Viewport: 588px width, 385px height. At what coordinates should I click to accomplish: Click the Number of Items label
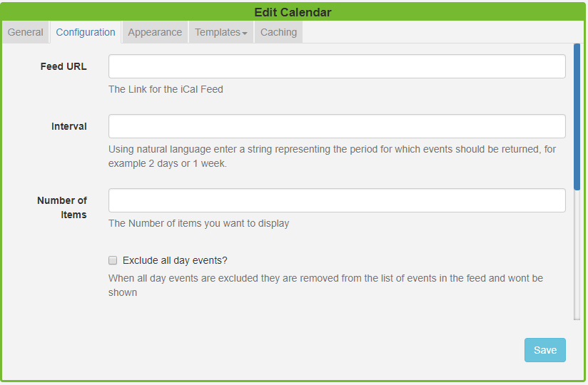click(62, 207)
